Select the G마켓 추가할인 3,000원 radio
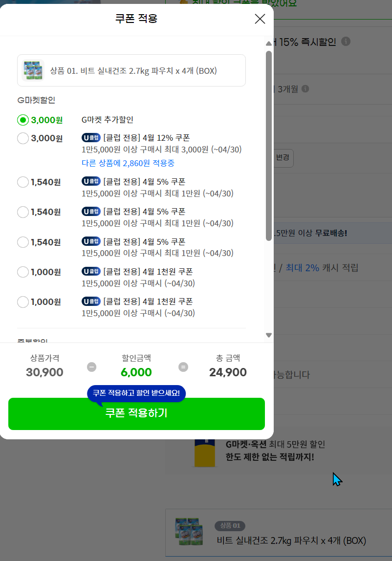This screenshot has height=561, width=392. coord(23,120)
